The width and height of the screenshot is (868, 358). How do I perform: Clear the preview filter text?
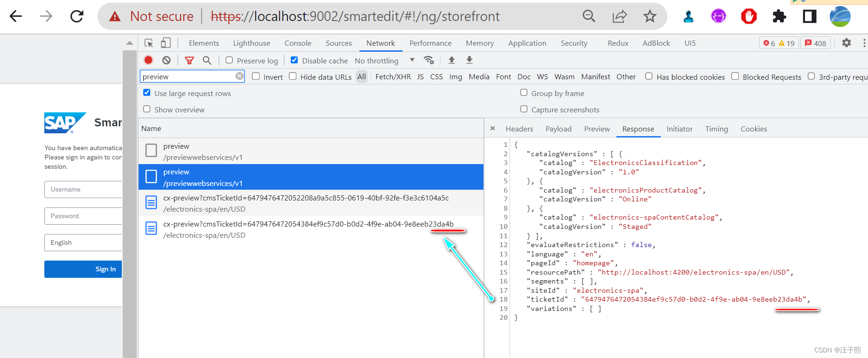coord(239,76)
